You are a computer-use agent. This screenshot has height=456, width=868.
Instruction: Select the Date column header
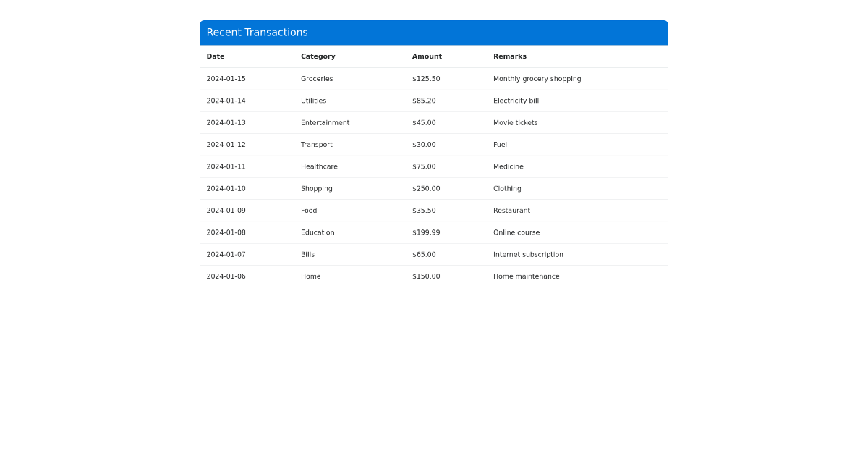(215, 56)
